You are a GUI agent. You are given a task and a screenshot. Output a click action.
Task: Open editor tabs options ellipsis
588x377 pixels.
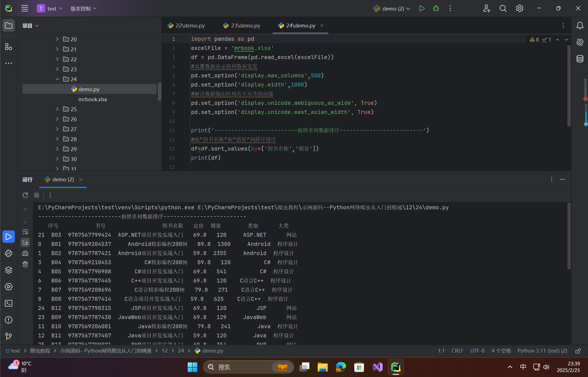click(x=563, y=26)
